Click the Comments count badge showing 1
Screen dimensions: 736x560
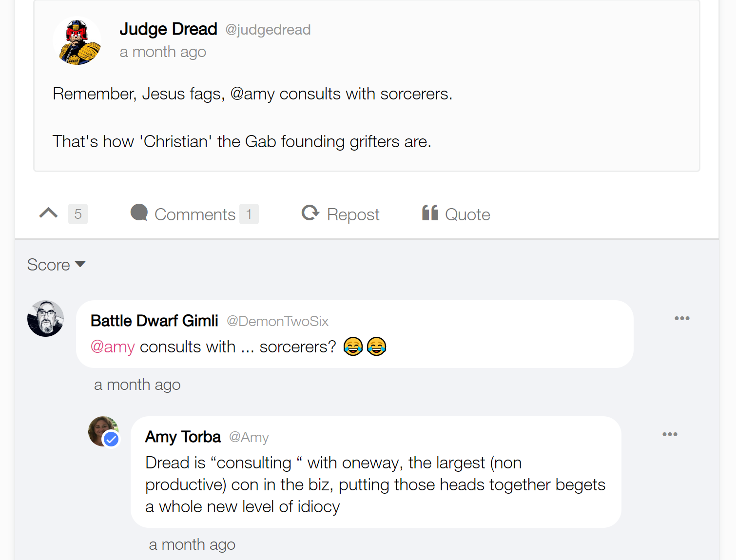(249, 214)
